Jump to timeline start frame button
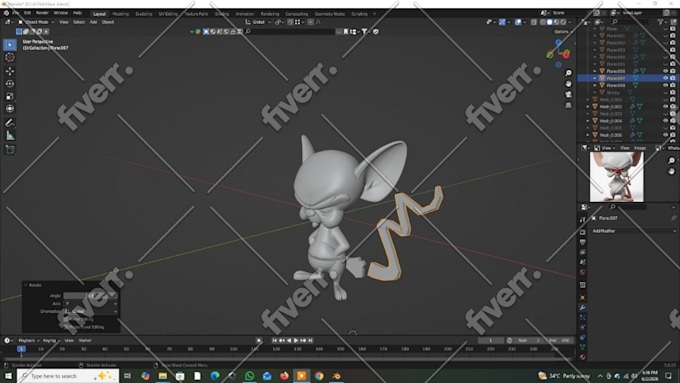Viewport: 680px width, 383px height. click(275, 340)
